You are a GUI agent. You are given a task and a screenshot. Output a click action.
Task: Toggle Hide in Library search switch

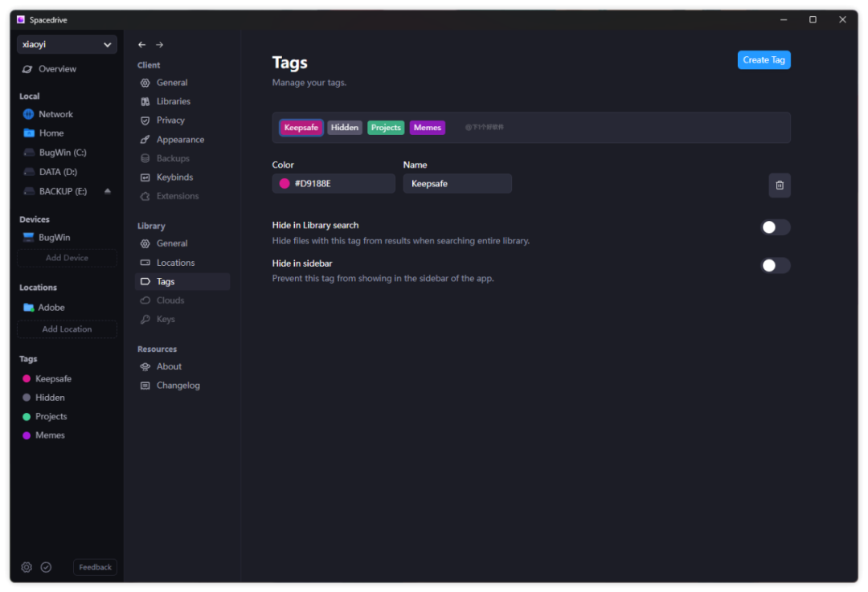pyautogui.click(x=775, y=227)
